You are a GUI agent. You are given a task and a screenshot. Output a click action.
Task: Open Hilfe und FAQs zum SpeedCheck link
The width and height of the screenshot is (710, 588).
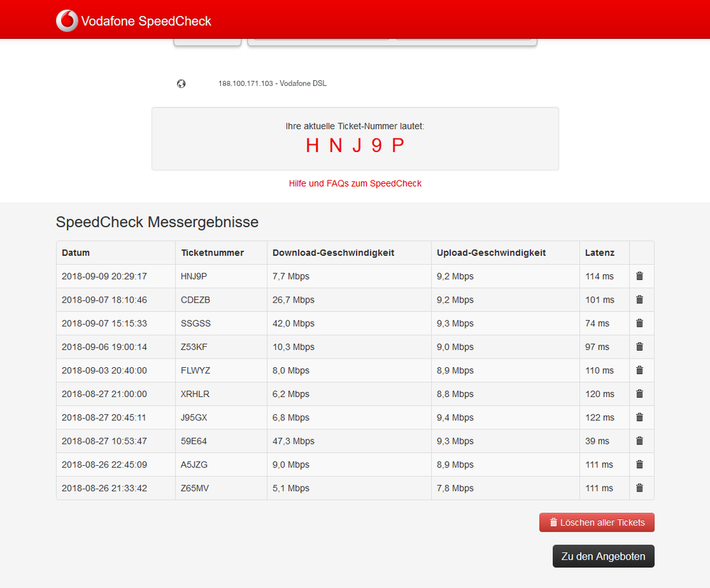[355, 184]
